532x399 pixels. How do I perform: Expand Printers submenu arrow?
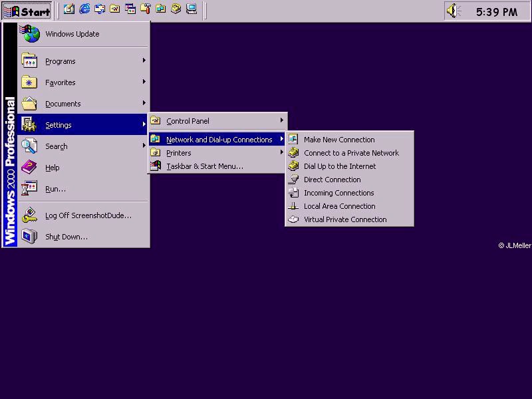click(281, 152)
